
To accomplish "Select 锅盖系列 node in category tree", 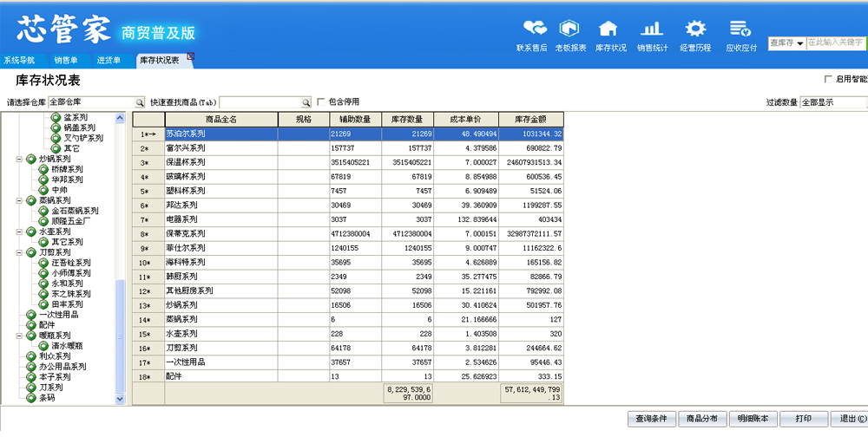I will point(79,127).
